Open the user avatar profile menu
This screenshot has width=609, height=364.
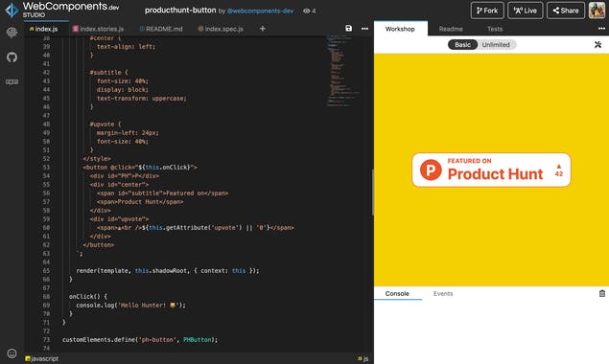[597, 11]
